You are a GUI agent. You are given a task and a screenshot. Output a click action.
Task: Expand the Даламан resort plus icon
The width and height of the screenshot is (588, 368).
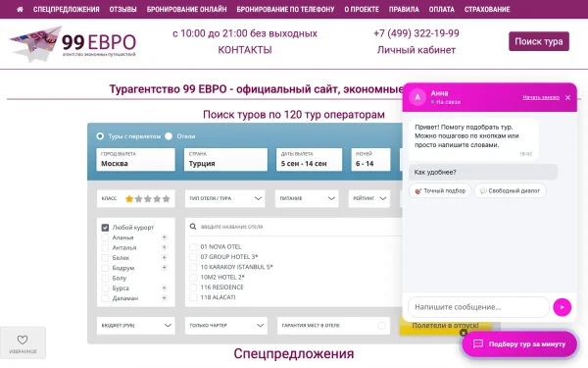[165, 298]
